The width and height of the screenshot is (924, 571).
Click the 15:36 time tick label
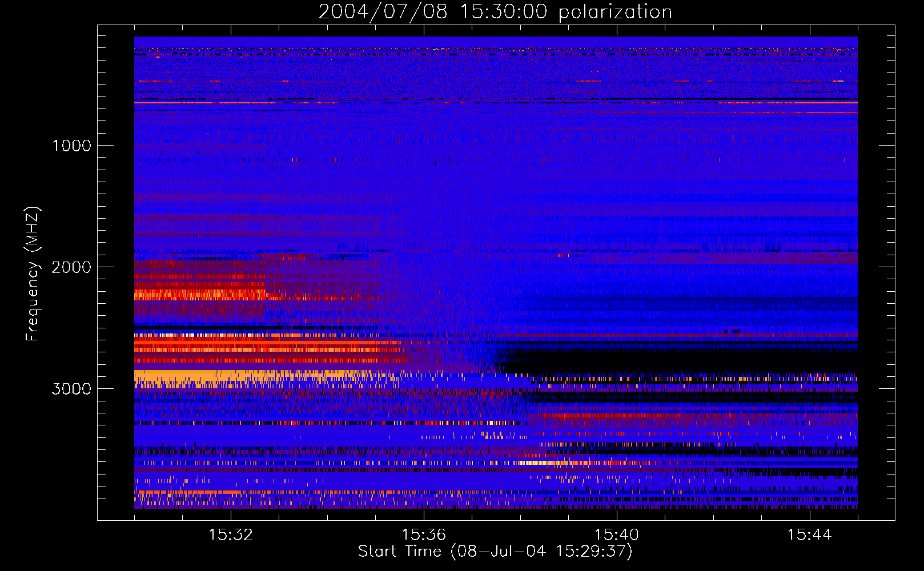coord(424,535)
